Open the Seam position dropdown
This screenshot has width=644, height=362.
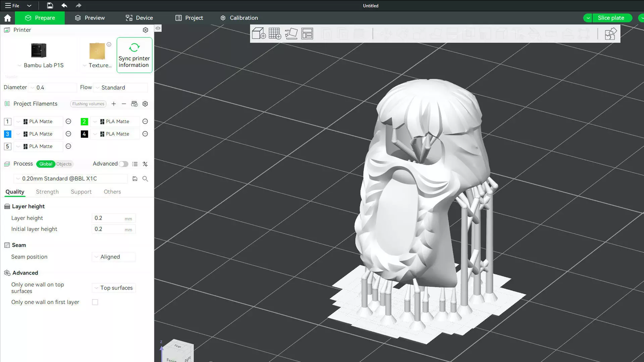114,257
